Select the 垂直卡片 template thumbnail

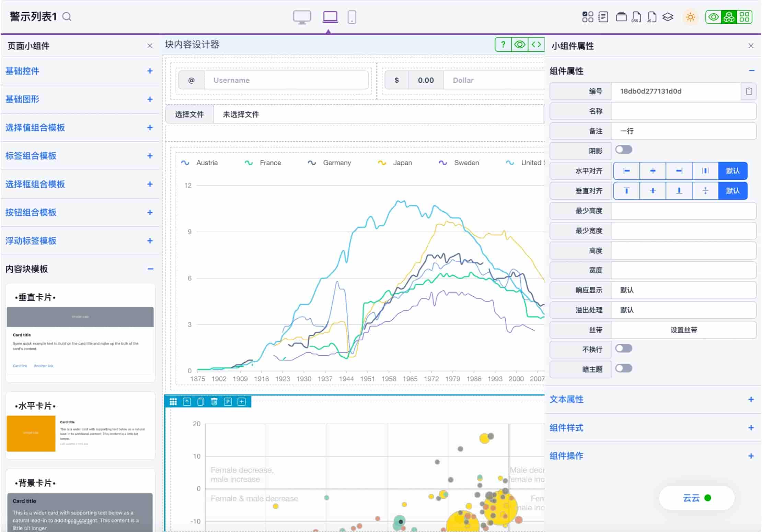pos(80,333)
